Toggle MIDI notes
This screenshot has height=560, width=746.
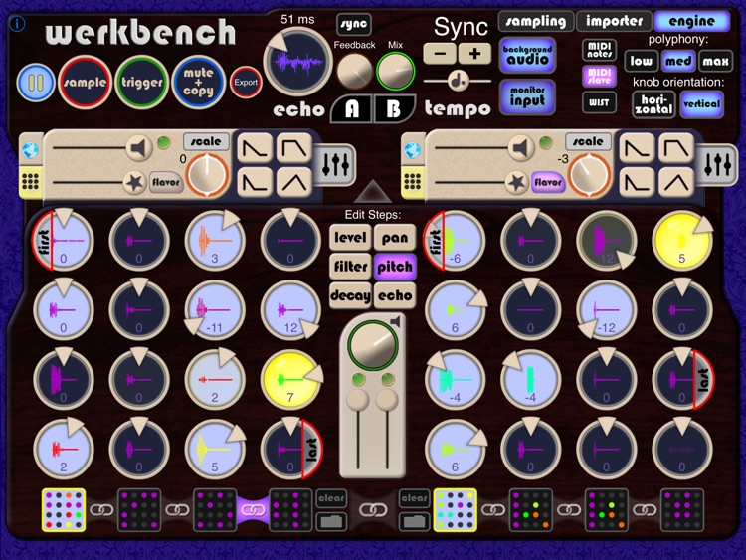pos(599,50)
